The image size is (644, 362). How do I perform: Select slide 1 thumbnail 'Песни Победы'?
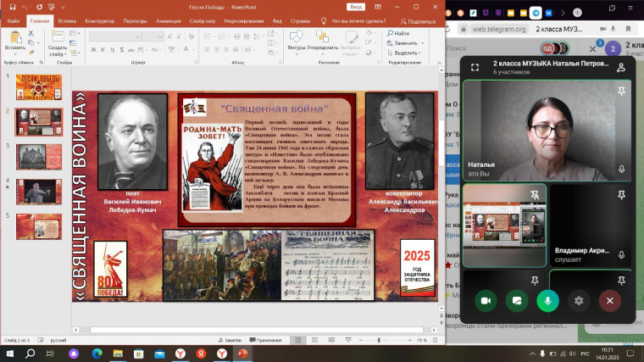tap(39, 87)
